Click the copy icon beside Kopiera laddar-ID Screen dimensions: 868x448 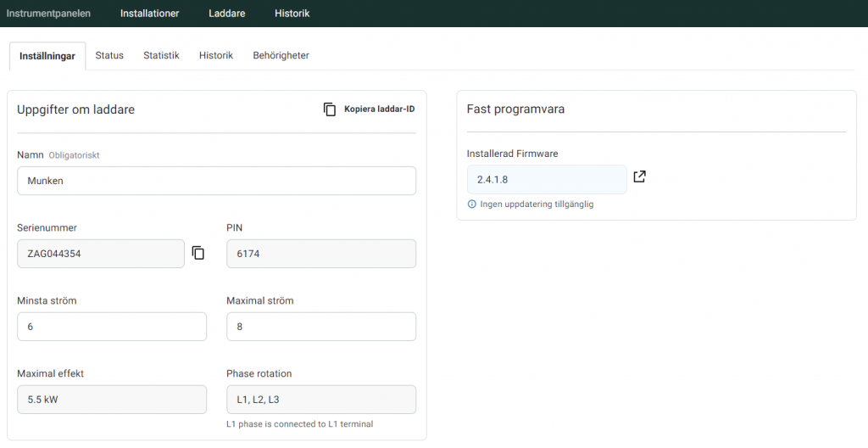[x=330, y=109]
